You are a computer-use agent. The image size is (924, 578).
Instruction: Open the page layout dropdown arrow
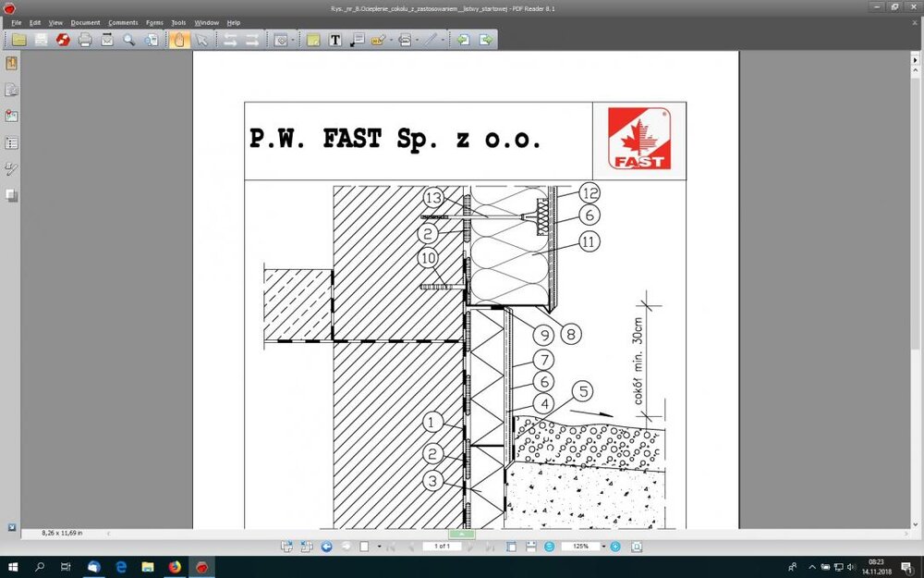point(379,547)
